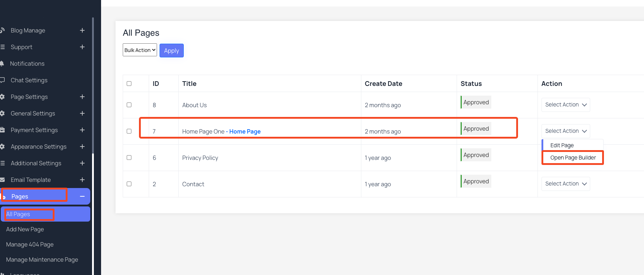644x275 pixels.
Task: Expand Payment Settings plus icon
Action: 82,130
